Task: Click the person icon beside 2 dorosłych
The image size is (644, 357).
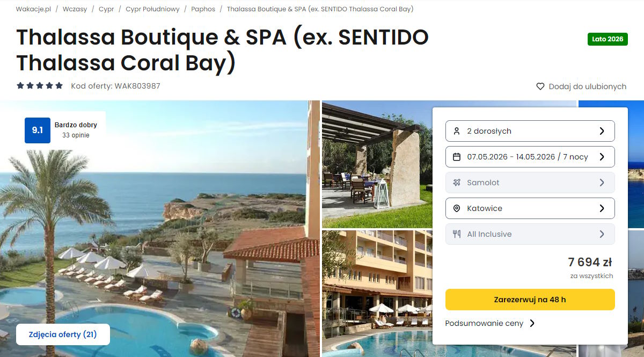Action: (x=457, y=131)
